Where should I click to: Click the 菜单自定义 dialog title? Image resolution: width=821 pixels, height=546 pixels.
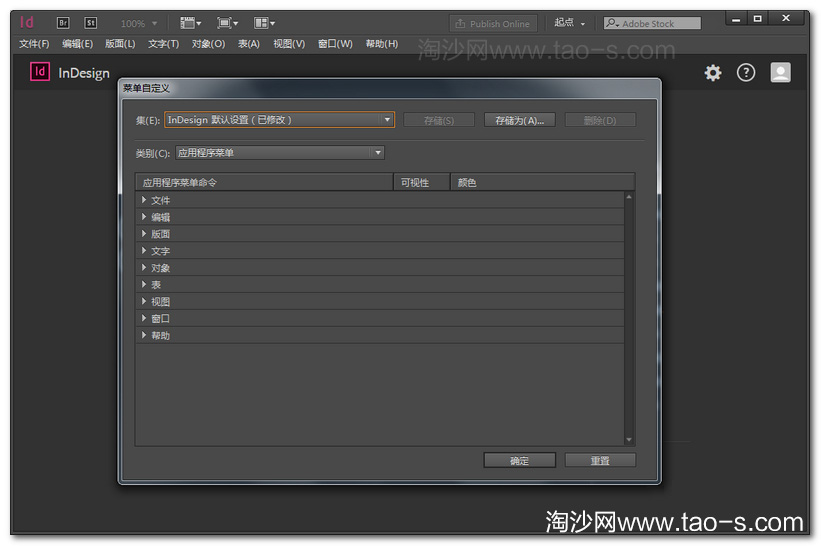click(146, 88)
